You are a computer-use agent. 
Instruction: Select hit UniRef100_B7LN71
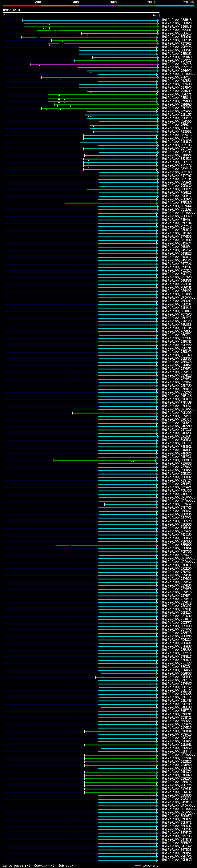[x=177, y=565]
